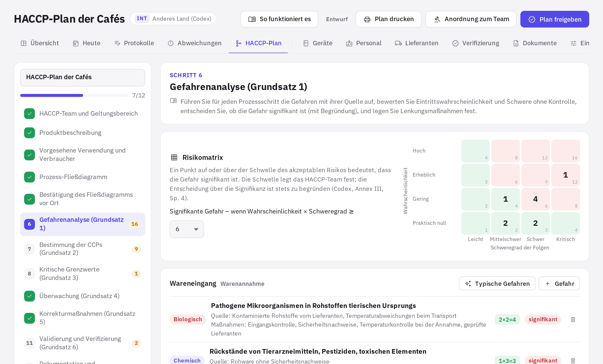Screen dimensions: 603x364
Task: Add a hazard with the + Gefahr button
Action: click(559, 284)
